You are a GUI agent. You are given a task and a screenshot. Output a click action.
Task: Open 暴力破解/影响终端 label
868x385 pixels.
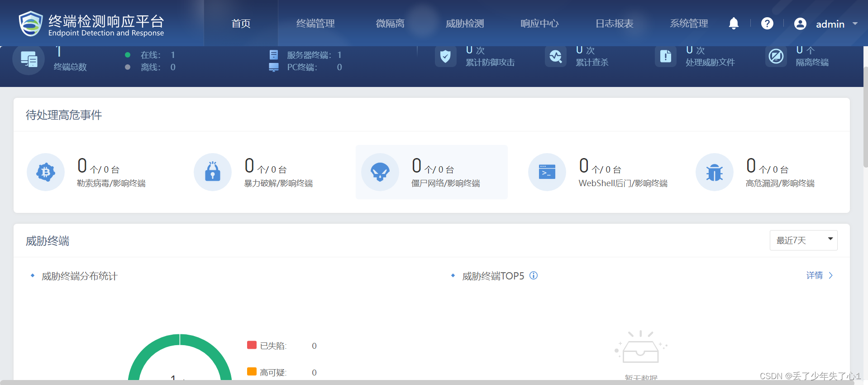278,183
